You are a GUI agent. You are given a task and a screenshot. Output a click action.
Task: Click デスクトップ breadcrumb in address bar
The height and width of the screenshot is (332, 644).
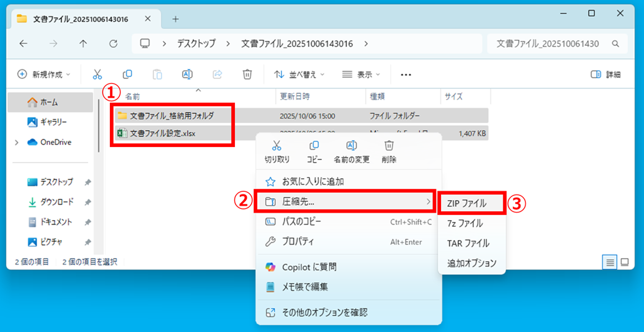coord(196,44)
